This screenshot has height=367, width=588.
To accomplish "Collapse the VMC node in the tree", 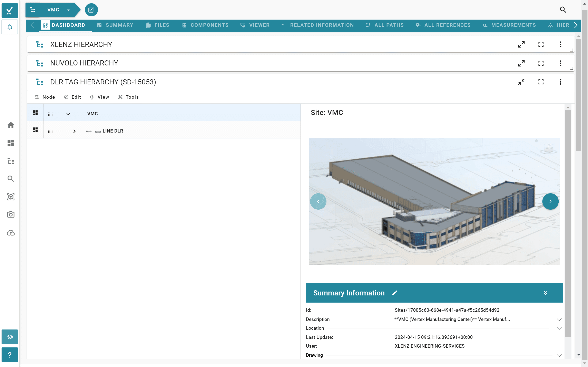I will click(68, 114).
